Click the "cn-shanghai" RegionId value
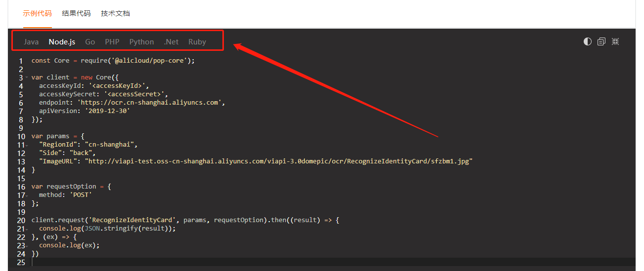 tap(110, 145)
